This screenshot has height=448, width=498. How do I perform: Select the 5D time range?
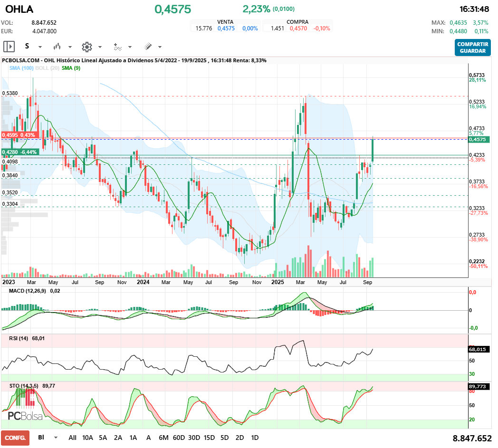click(x=225, y=438)
